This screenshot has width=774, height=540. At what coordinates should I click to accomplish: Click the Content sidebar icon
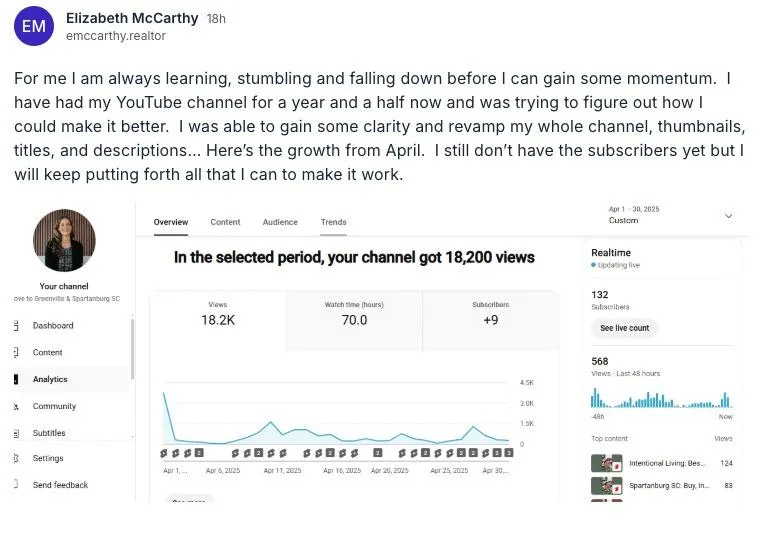16,352
